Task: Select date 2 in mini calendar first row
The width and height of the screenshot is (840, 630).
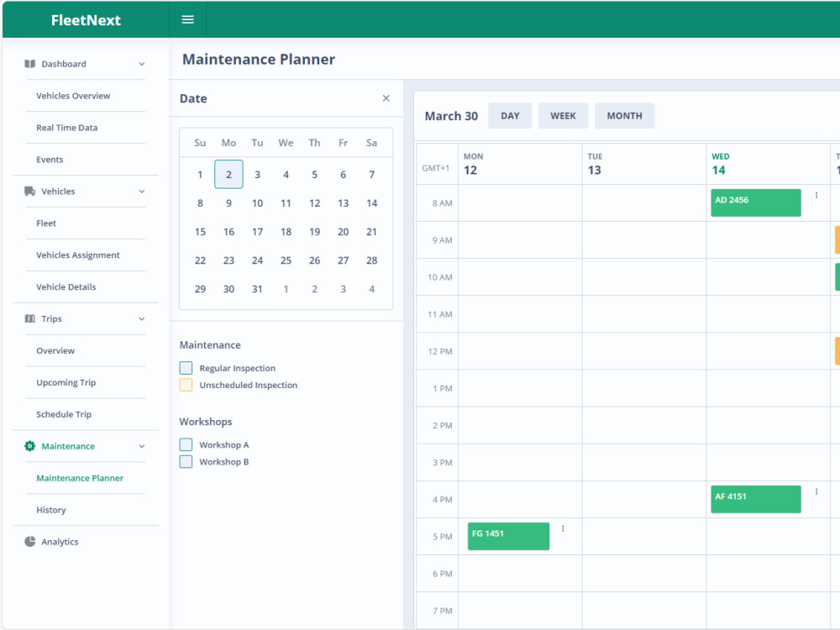Action: (228, 174)
